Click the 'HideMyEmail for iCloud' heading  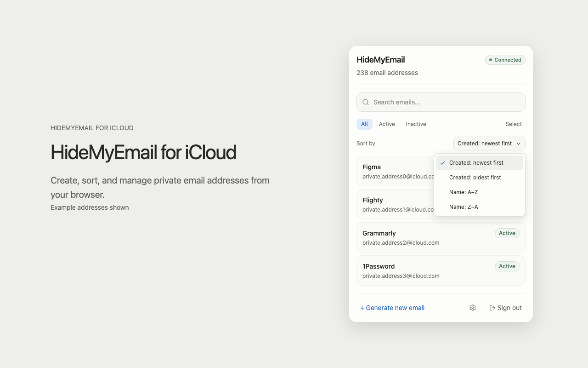tap(143, 152)
